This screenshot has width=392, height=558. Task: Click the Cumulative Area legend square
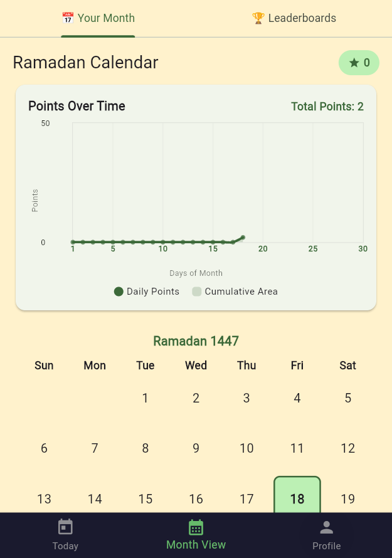(196, 292)
